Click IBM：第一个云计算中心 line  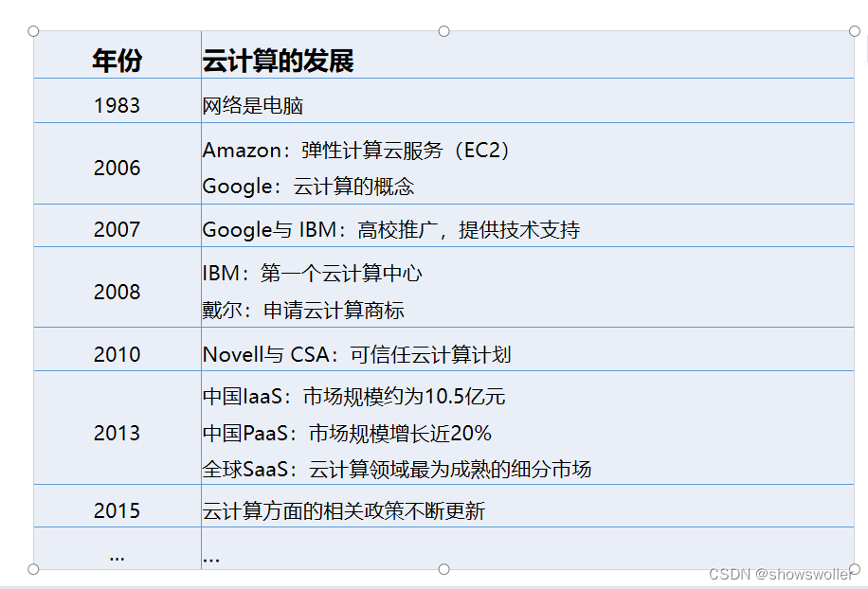coord(312,274)
